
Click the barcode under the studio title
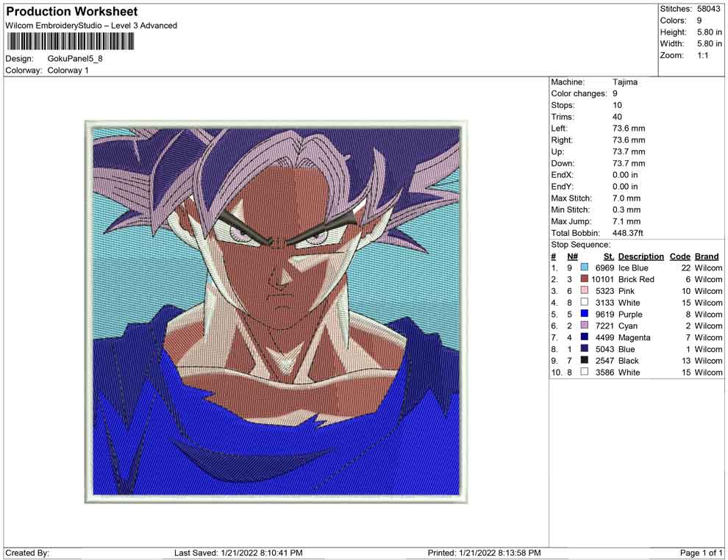click(71, 42)
